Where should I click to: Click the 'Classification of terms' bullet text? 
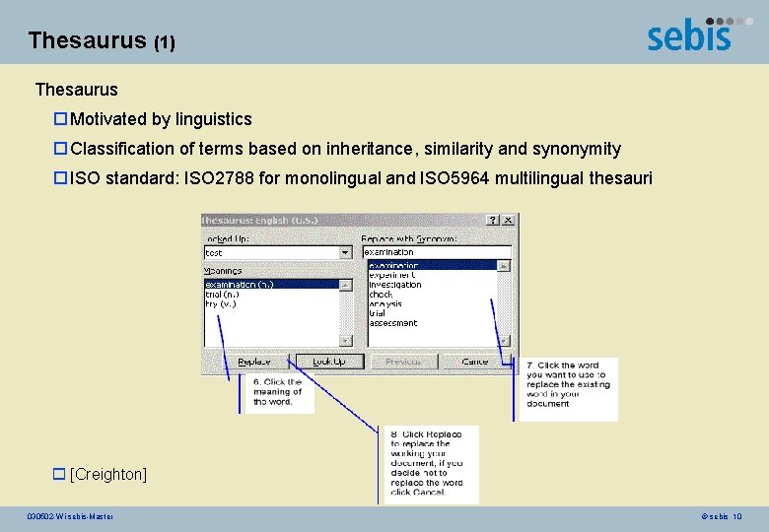tap(345, 149)
